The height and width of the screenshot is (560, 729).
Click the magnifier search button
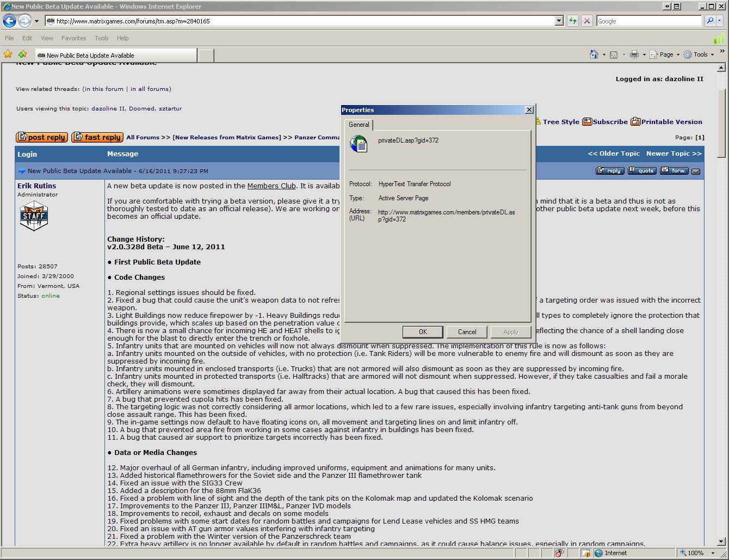(x=709, y=21)
